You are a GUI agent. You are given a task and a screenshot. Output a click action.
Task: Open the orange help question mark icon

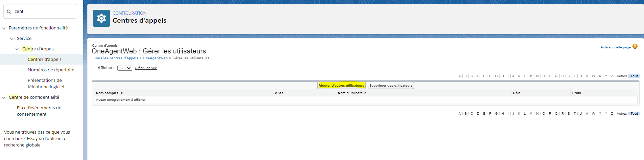(635, 47)
